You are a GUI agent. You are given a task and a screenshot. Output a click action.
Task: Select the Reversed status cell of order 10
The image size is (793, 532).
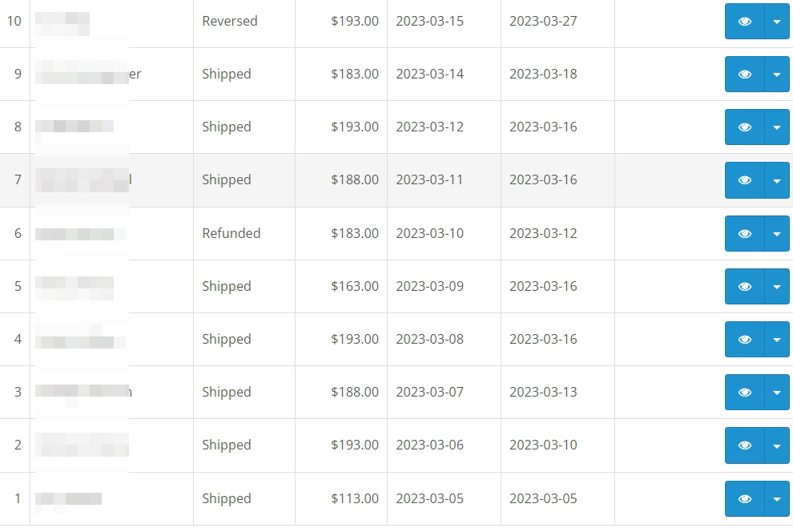tap(230, 22)
